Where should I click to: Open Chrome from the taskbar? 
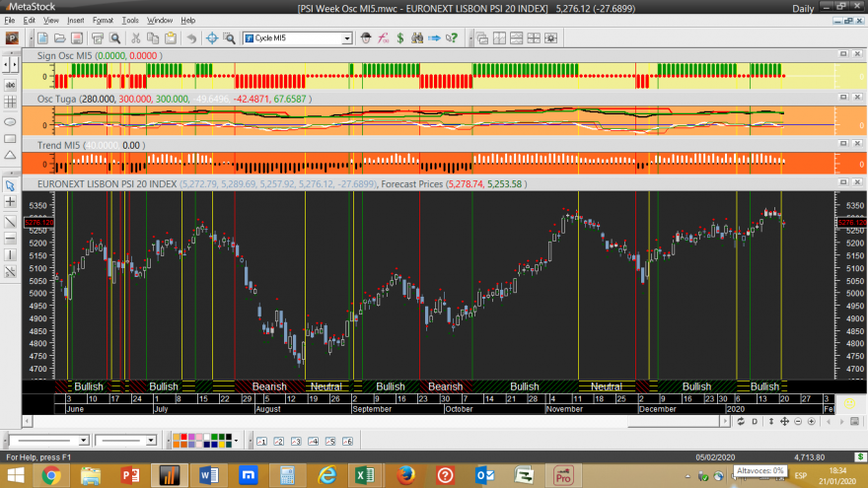pyautogui.click(x=51, y=475)
